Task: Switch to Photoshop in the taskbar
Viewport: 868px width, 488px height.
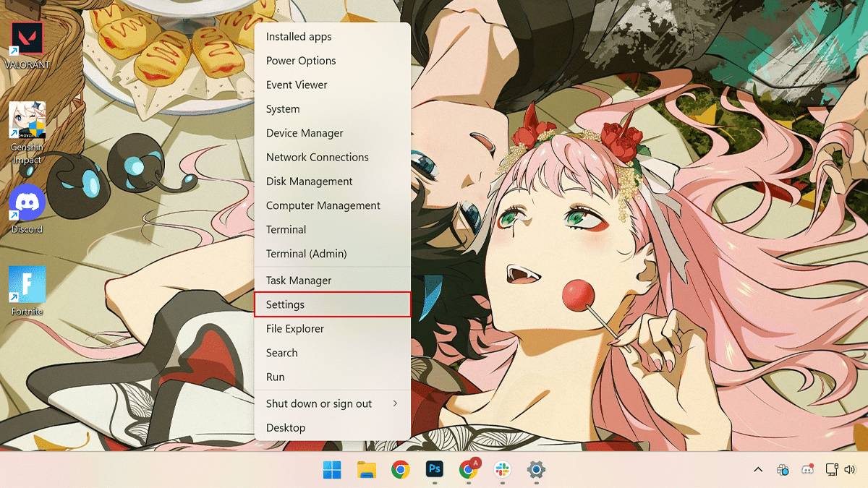Action: 434,470
